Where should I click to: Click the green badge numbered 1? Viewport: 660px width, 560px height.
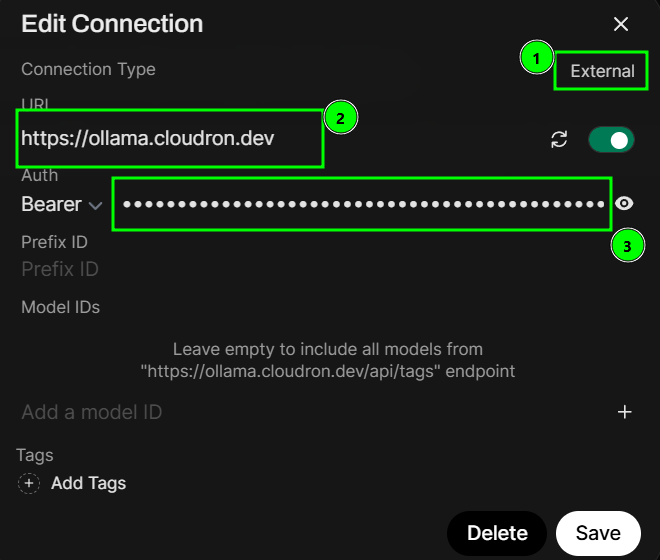click(x=536, y=59)
